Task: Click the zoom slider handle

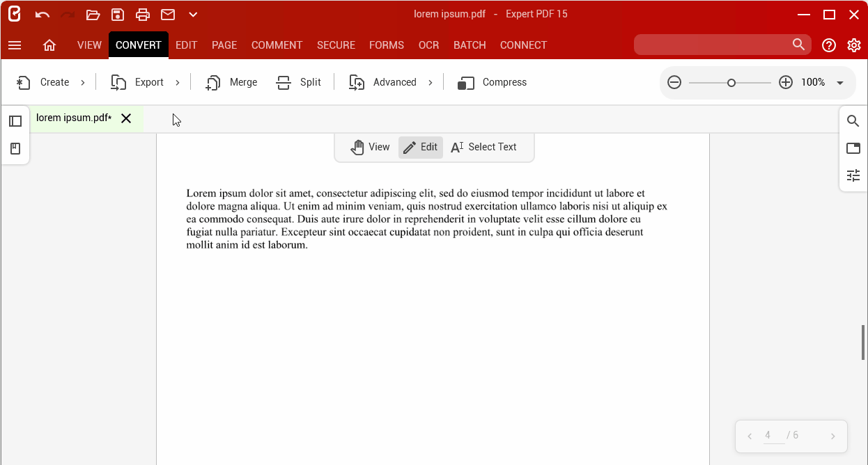Action: 731,83
